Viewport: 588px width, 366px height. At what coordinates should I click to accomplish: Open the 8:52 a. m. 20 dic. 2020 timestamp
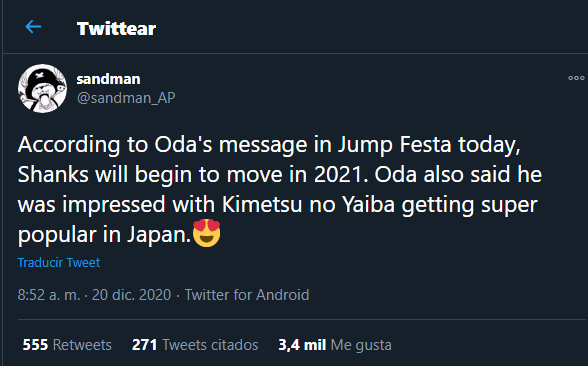tap(94, 295)
